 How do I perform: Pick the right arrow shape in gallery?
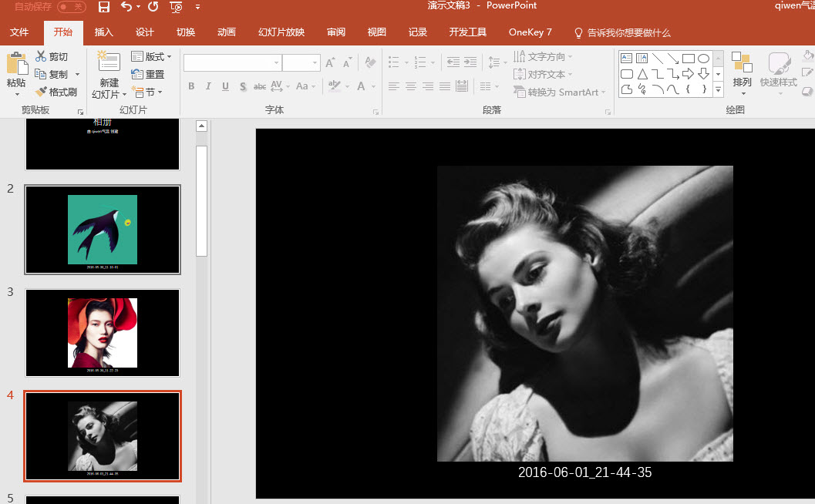[689, 74]
